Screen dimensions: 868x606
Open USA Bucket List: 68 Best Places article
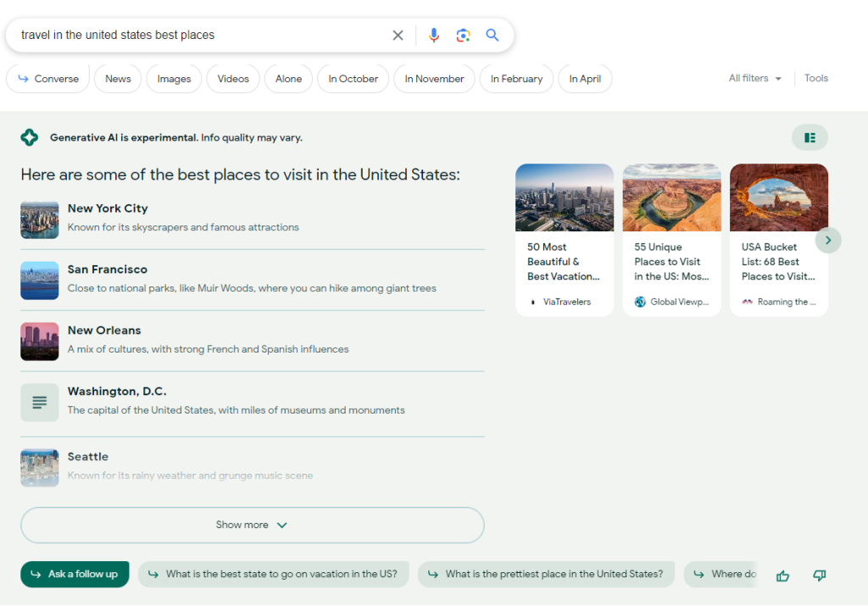[x=778, y=262]
